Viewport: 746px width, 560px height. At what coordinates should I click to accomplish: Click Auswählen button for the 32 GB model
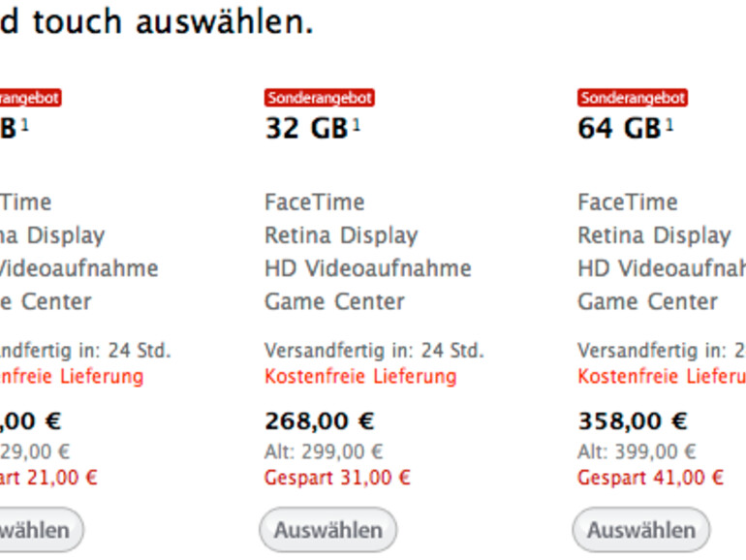point(327,530)
